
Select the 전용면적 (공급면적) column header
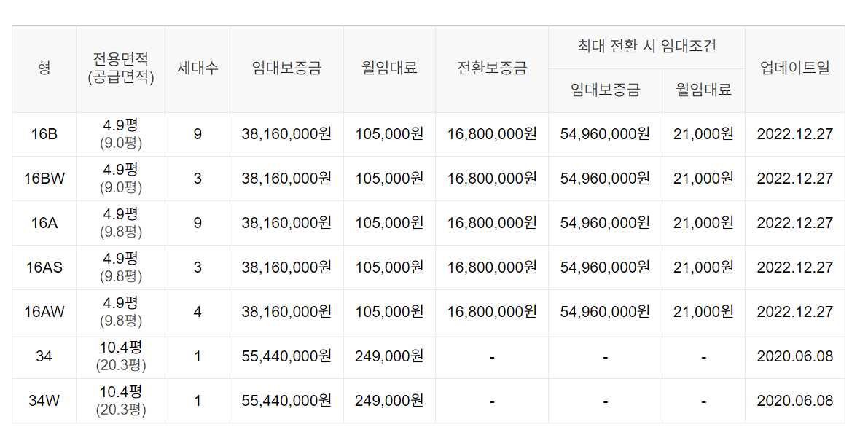[121, 68]
